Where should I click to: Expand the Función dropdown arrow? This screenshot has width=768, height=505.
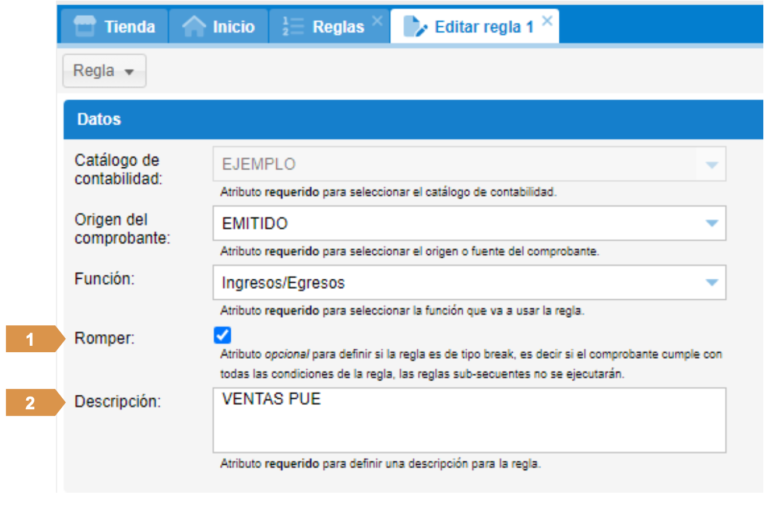pyautogui.click(x=711, y=283)
